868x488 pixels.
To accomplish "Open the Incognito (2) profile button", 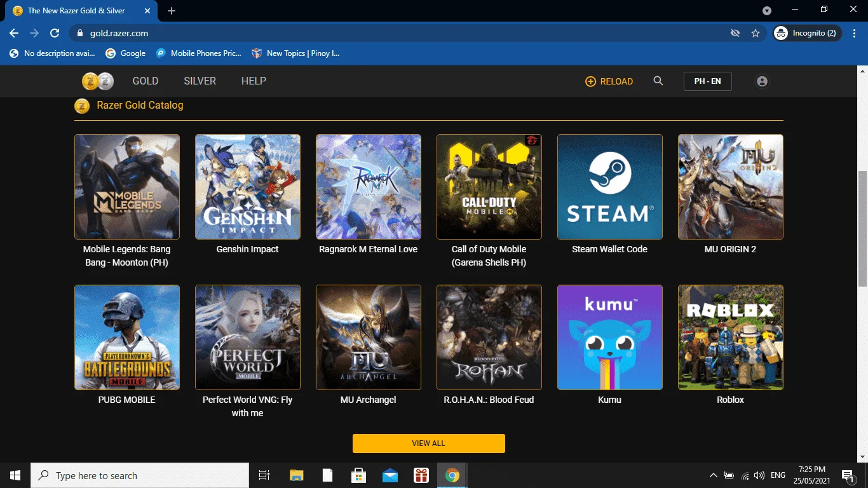I will (808, 33).
